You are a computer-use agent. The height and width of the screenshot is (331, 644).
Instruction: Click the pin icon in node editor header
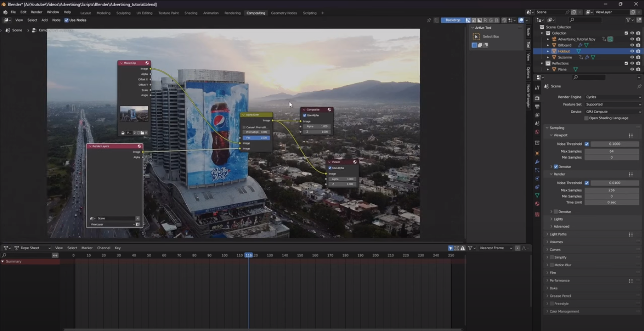point(429,20)
